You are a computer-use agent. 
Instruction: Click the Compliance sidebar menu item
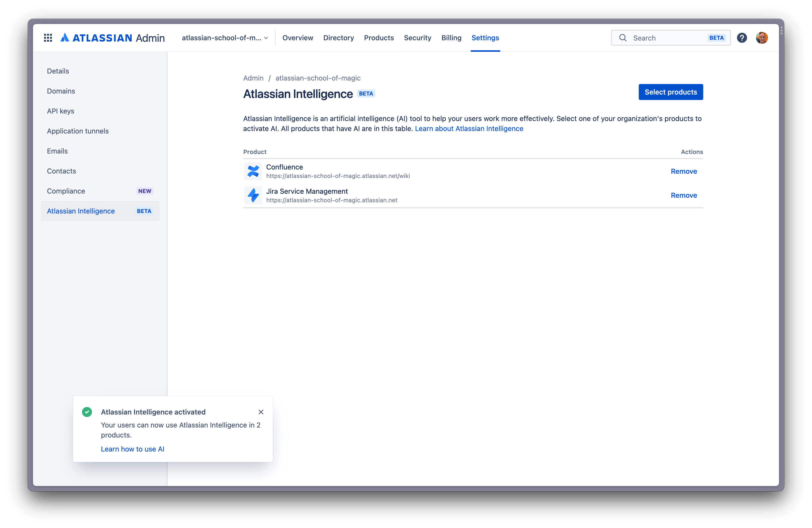tap(66, 190)
